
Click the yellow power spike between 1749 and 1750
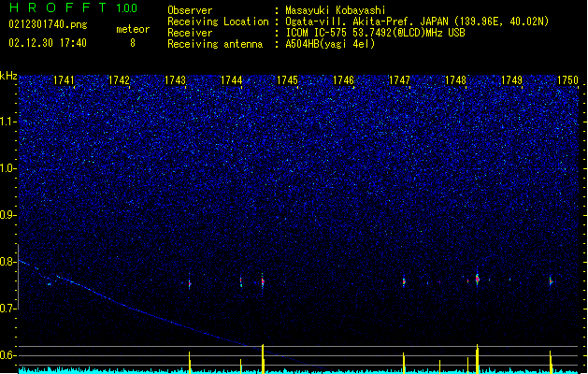tap(551, 362)
